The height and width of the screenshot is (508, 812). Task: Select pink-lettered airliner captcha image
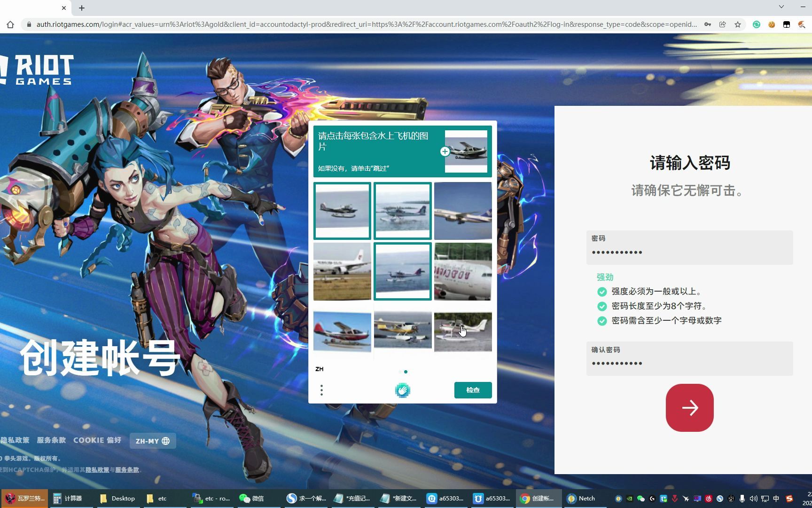coord(463,271)
